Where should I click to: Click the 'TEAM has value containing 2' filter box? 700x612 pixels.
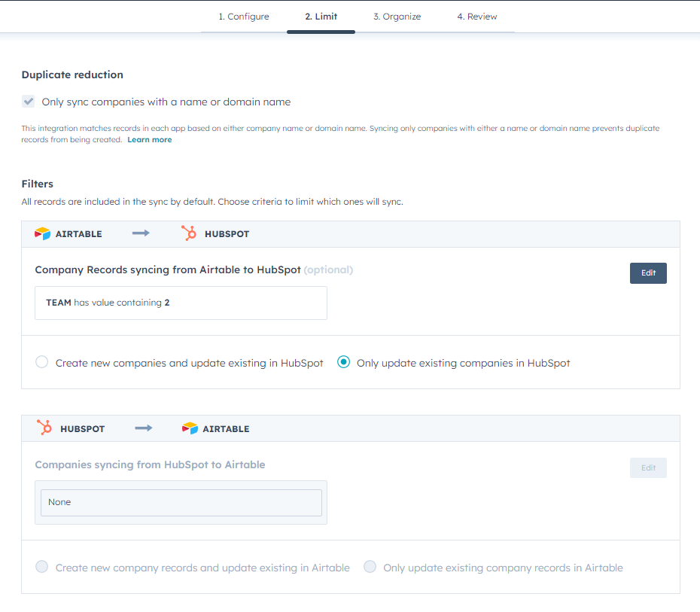(x=181, y=303)
